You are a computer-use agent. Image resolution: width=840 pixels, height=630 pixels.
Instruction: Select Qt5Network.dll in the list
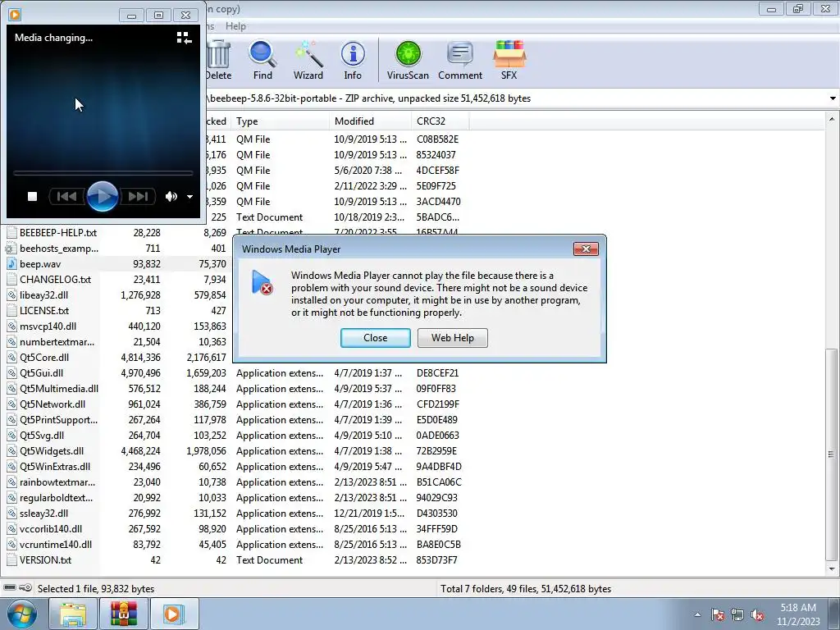pos(52,404)
